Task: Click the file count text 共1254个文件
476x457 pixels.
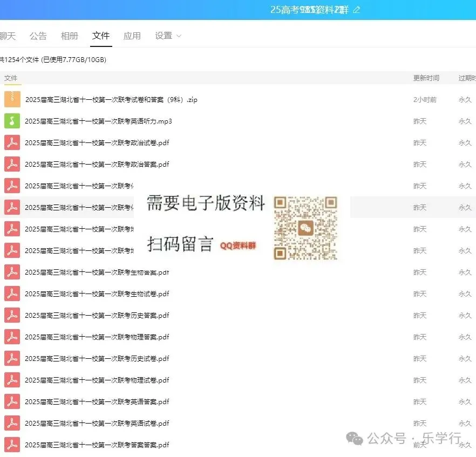Action: 19,59
